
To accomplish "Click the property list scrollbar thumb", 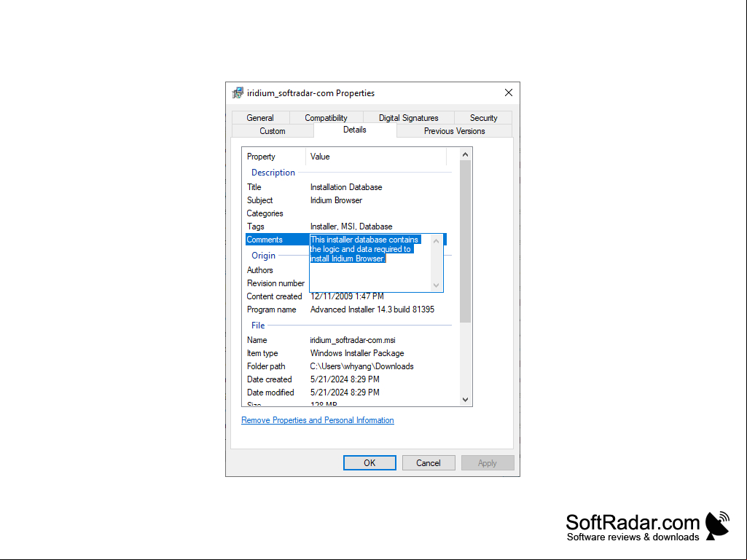I will [x=466, y=242].
